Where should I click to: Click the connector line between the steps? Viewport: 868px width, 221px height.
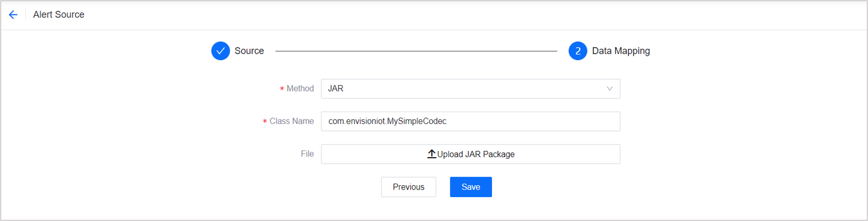416,51
